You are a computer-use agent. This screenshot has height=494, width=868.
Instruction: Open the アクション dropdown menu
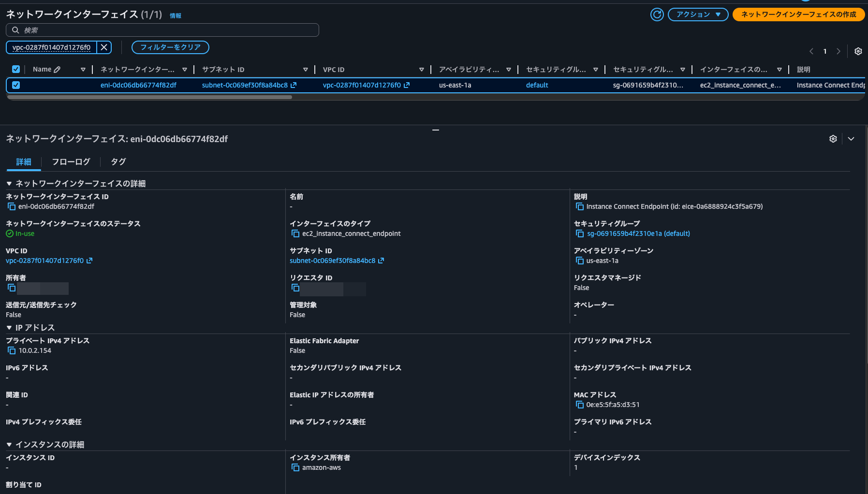click(x=698, y=15)
